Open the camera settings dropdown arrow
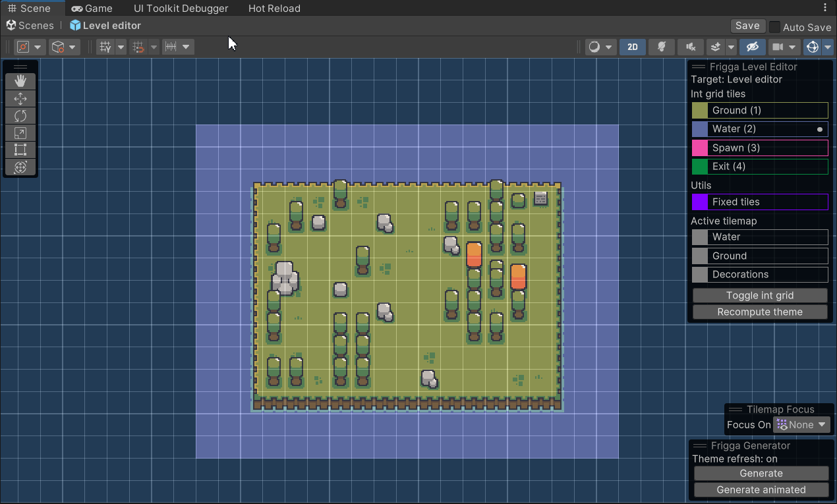837x504 pixels. click(x=793, y=47)
